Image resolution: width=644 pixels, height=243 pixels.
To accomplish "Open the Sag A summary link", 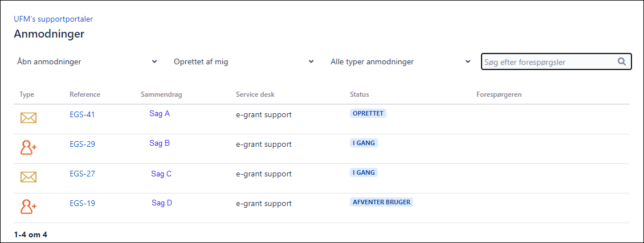I will (x=160, y=113).
